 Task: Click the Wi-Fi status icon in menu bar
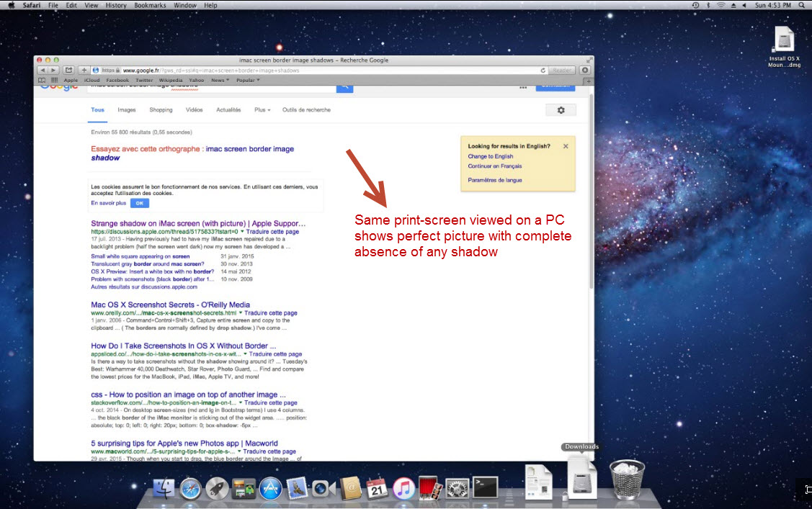(x=720, y=5)
